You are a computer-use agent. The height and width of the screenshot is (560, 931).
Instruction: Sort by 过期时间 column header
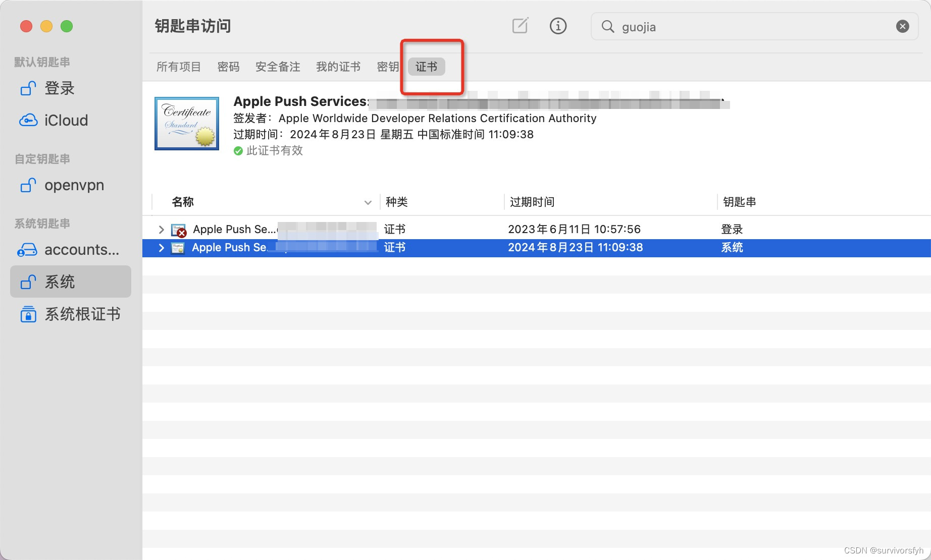(532, 202)
